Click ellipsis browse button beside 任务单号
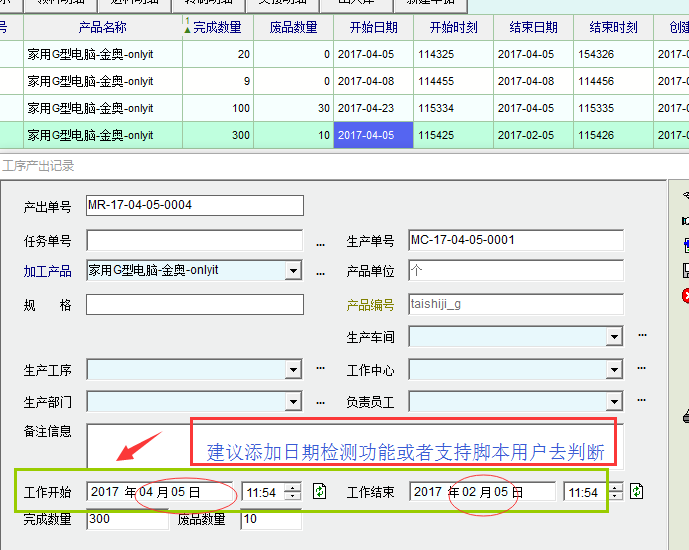 click(x=321, y=242)
